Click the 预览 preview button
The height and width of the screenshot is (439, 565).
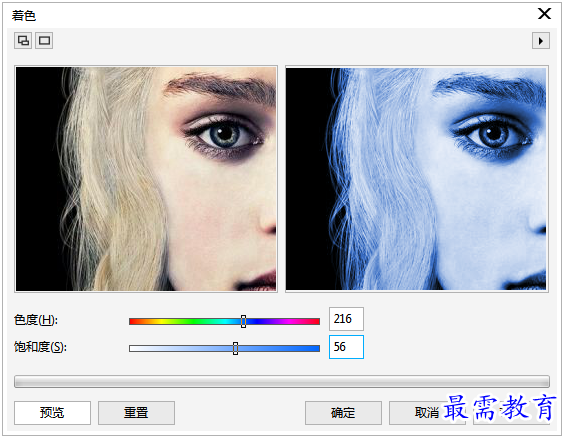52,413
